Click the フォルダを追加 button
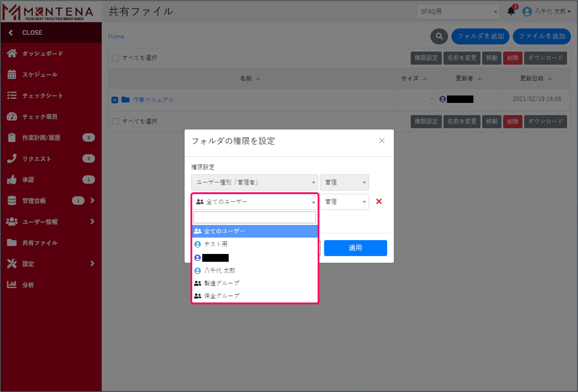 tap(480, 36)
